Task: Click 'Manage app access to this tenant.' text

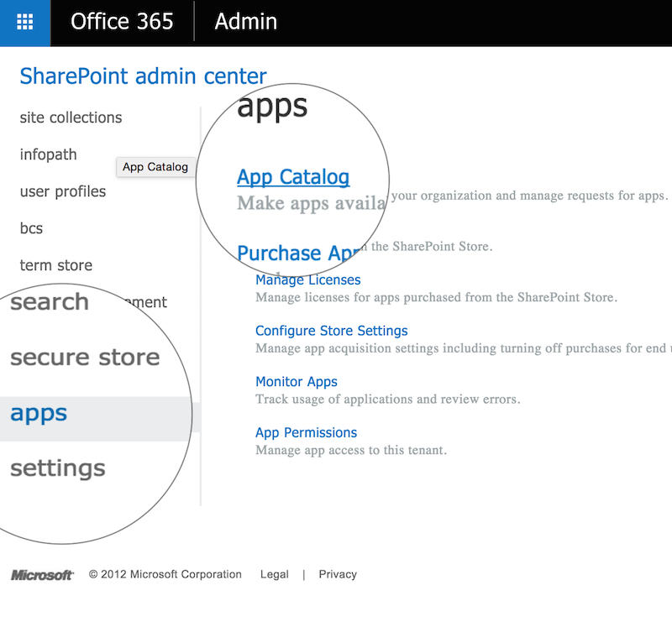Action: [351, 450]
